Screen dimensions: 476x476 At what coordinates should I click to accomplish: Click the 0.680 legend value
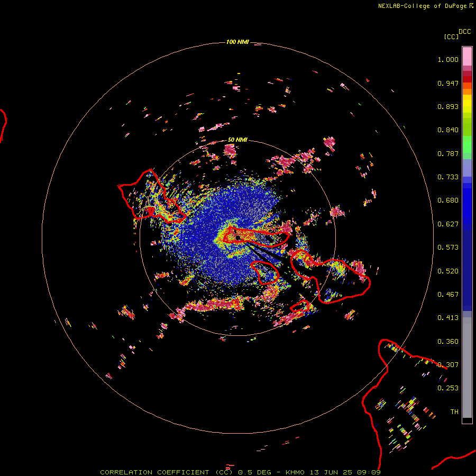tap(448, 200)
